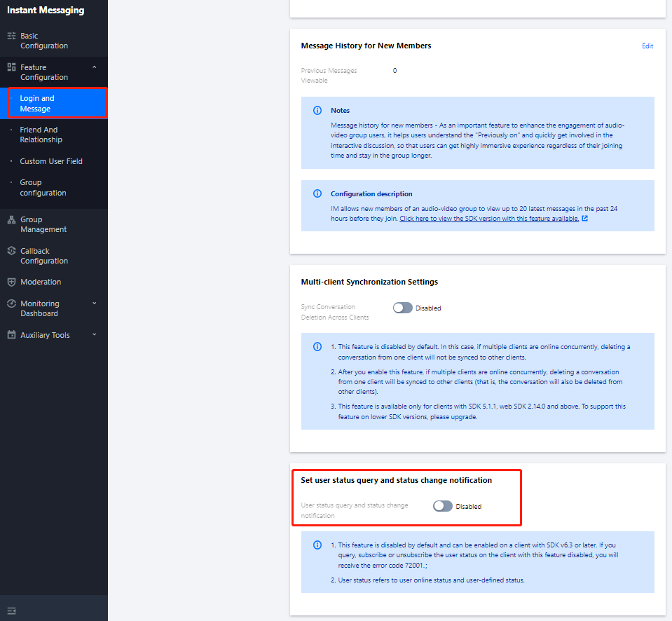Click the Auxiliary Tools calendar icon
The width and height of the screenshot is (672, 621).
12,335
